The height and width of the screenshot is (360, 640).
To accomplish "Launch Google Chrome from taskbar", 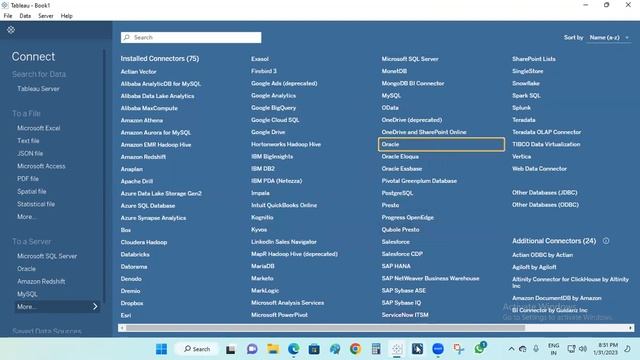I will pyautogui.click(x=356, y=349).
